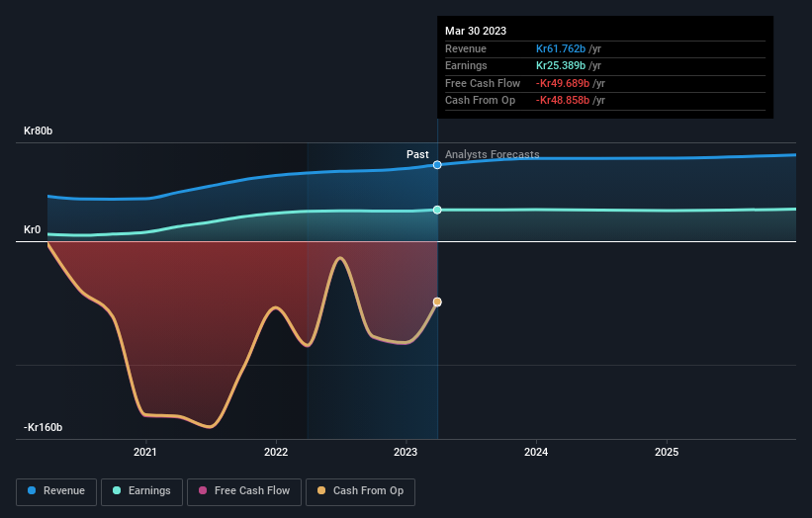Select the Cash From Op data point marker
812x518 pixels.
pyautogui.click(x=437, y=302)
